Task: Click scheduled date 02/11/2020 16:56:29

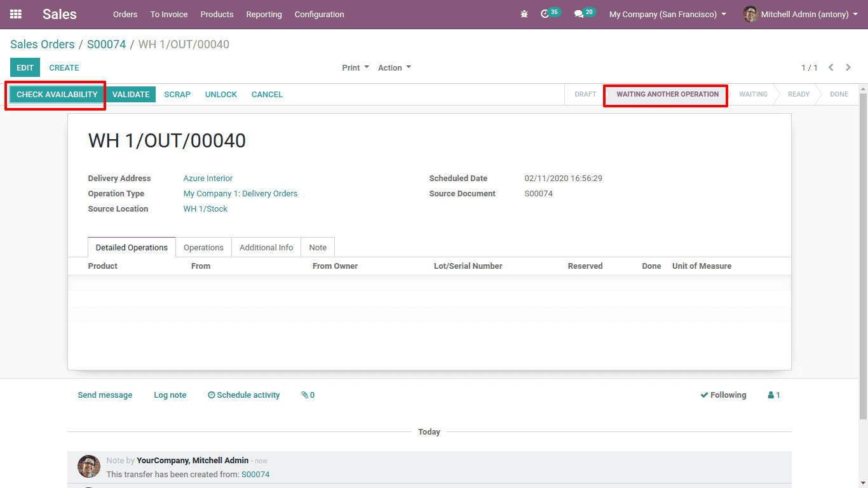Action: coord(563,179)
